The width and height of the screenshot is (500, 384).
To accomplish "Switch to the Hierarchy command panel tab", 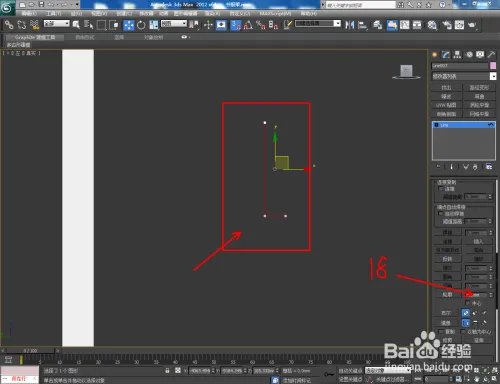I will (x=457, y=55).
